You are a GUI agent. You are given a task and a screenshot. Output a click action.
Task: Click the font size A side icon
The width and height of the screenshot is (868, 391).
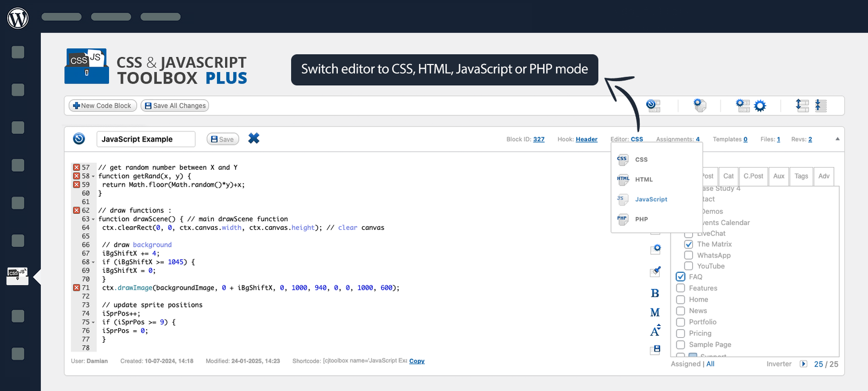pos(655,330)
